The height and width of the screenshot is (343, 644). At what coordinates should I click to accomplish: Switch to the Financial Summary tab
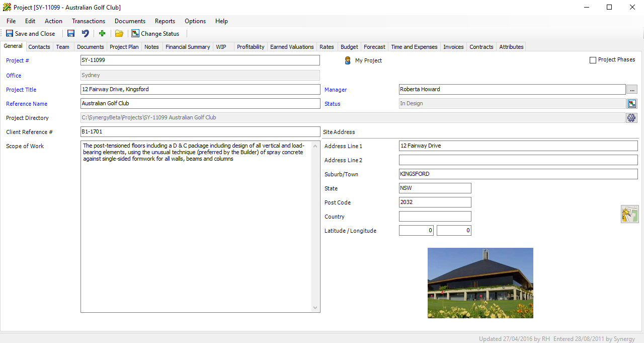pos(188,47)
